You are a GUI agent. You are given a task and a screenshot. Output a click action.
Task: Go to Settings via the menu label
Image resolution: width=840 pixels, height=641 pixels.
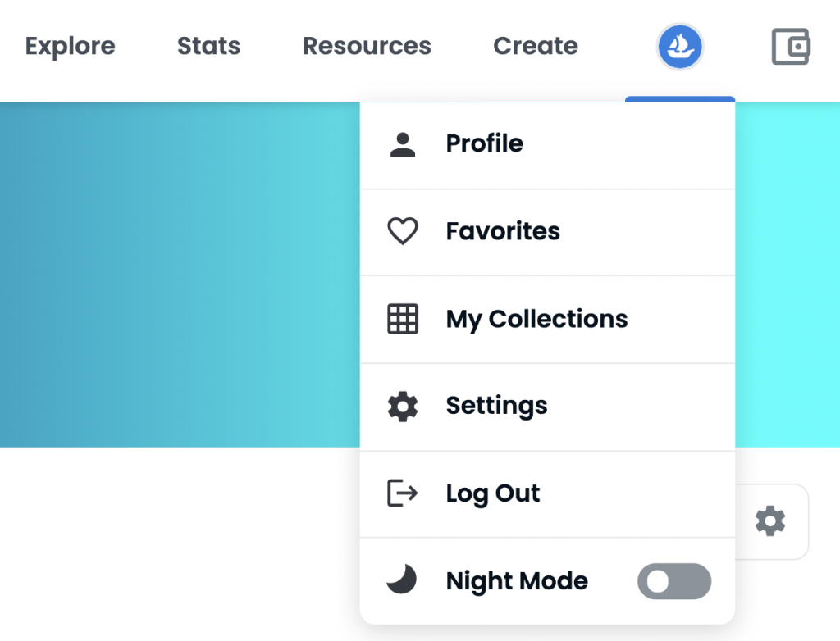[496, 407]
